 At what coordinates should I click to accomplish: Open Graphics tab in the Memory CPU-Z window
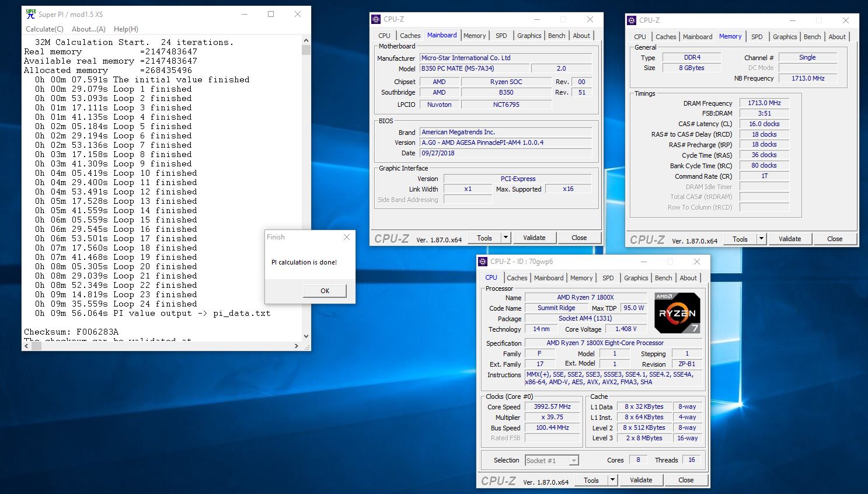[785, 37]
